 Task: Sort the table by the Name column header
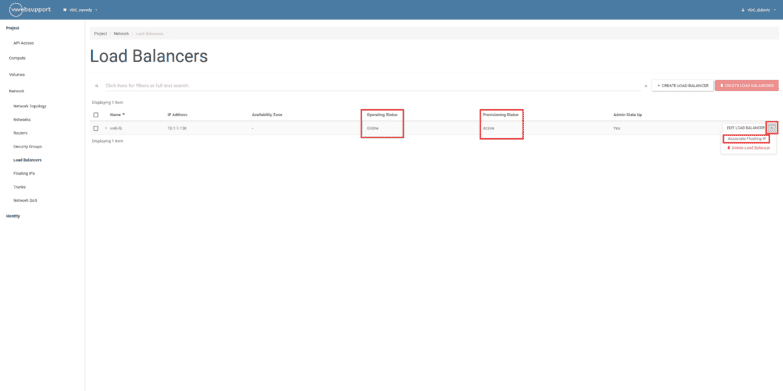point(117,115)
